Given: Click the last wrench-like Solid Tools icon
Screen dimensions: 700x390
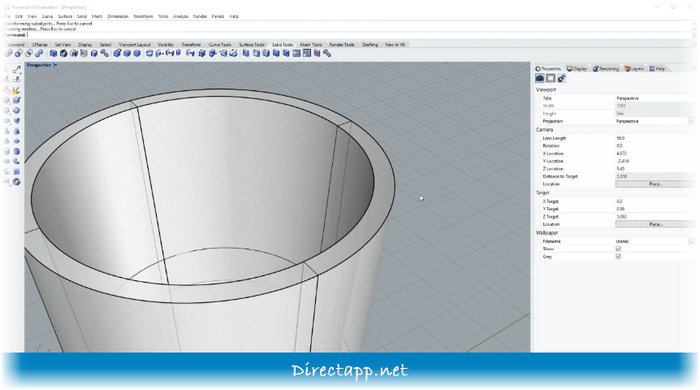Looking at the screenshot, I should click(327, 54).
